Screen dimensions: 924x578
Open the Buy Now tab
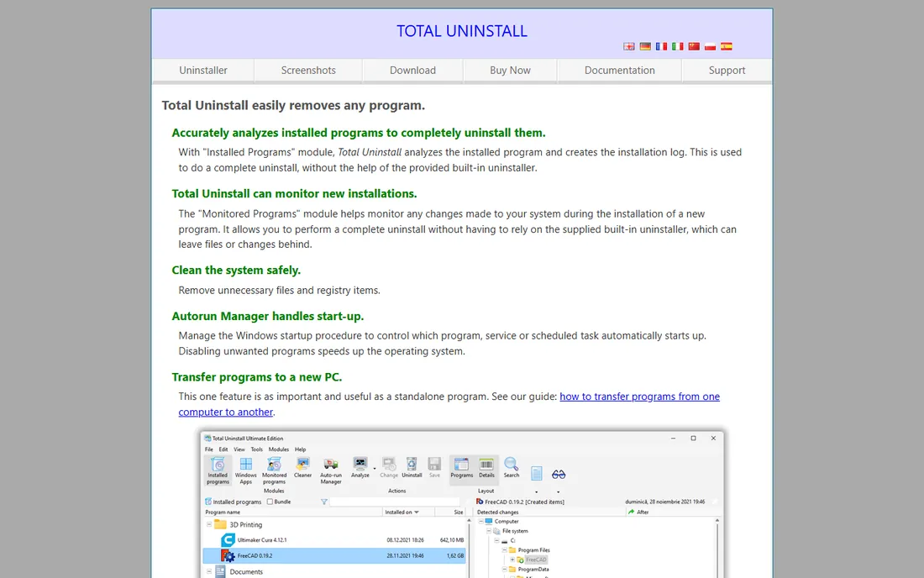511,70
